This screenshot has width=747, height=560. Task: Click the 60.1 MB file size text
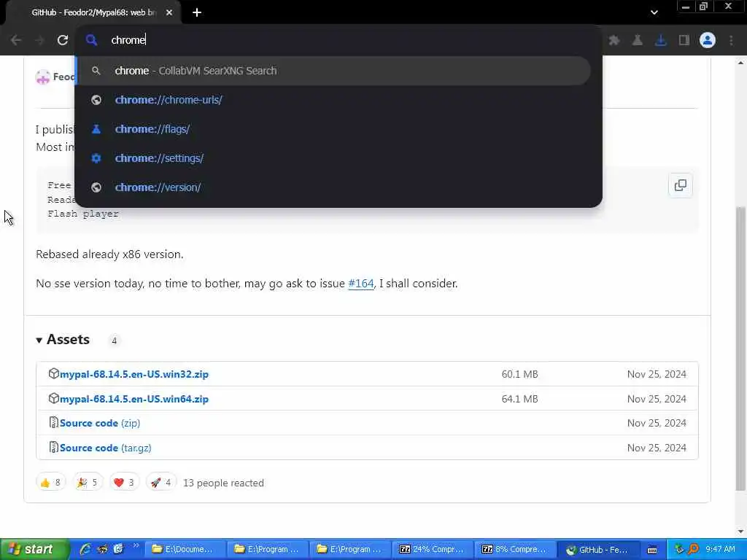(x=519, y=374)
